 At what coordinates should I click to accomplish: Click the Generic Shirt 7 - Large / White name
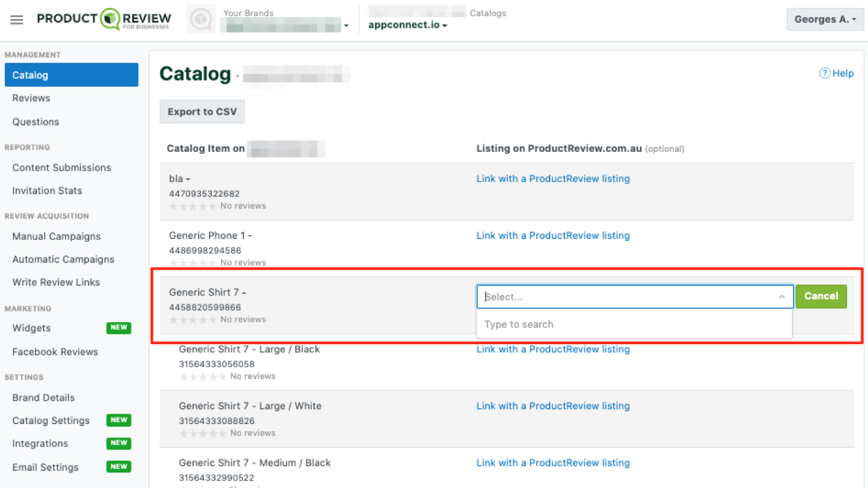(x=250, y=406)
